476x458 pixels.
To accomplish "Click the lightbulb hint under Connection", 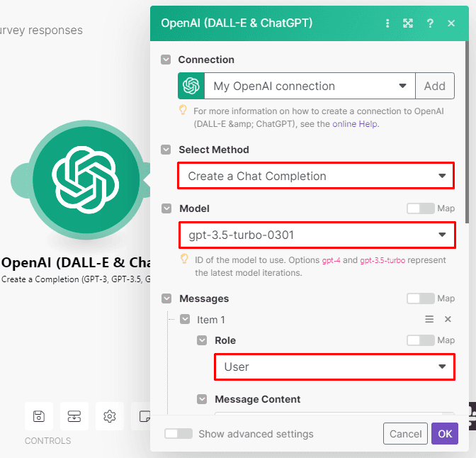I will (183, 110).
